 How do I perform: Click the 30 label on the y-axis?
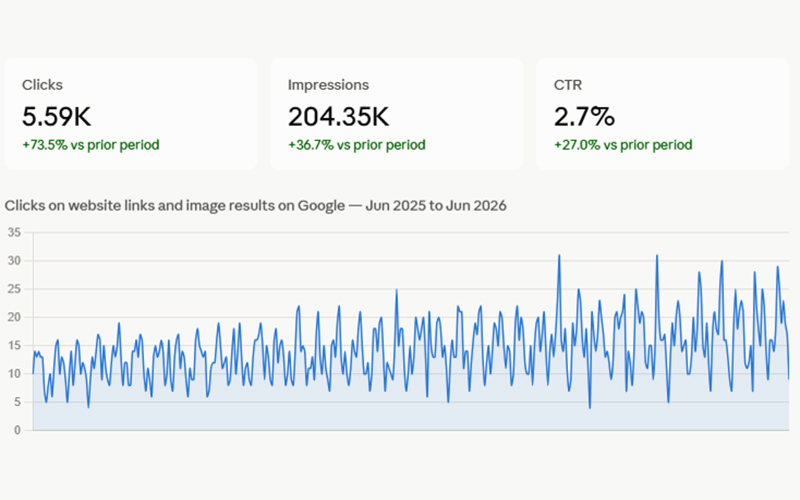[14, 261]
